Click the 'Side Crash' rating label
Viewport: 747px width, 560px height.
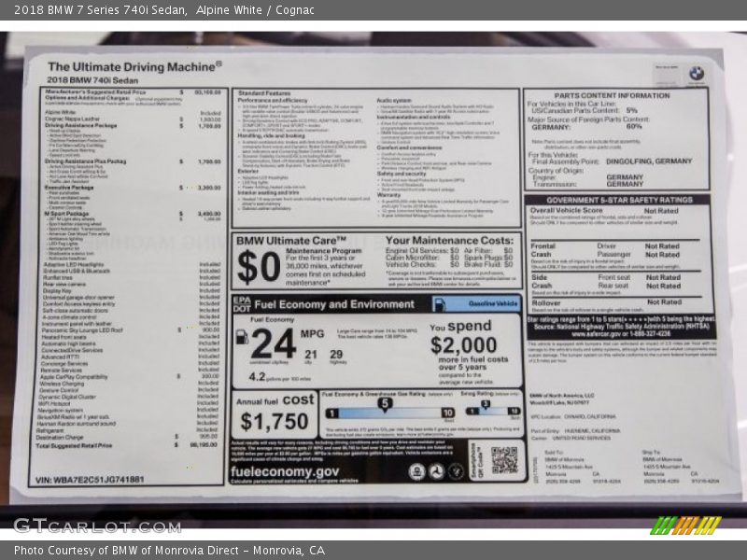[542, 282]
